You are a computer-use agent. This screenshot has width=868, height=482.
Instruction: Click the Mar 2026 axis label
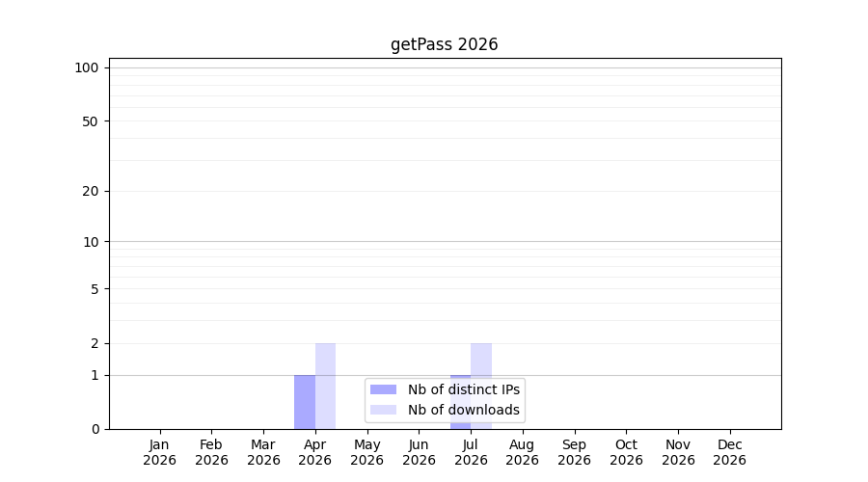[263, 452]
